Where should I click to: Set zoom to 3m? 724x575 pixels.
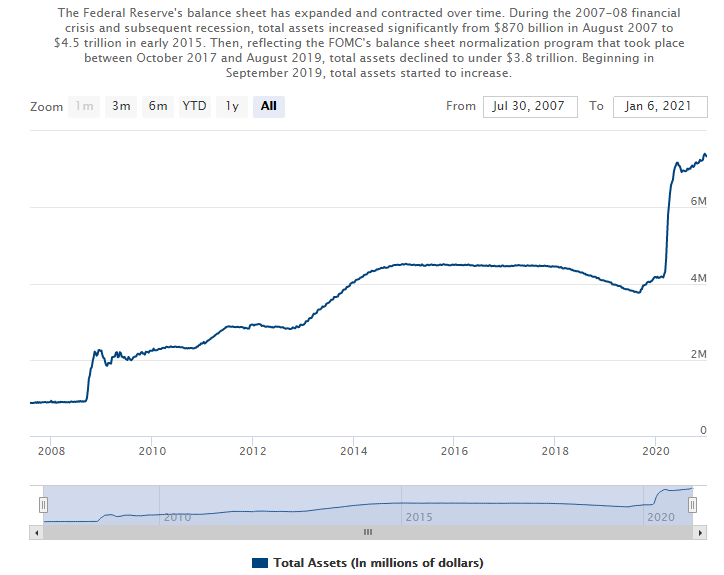(x=121, y=106)
